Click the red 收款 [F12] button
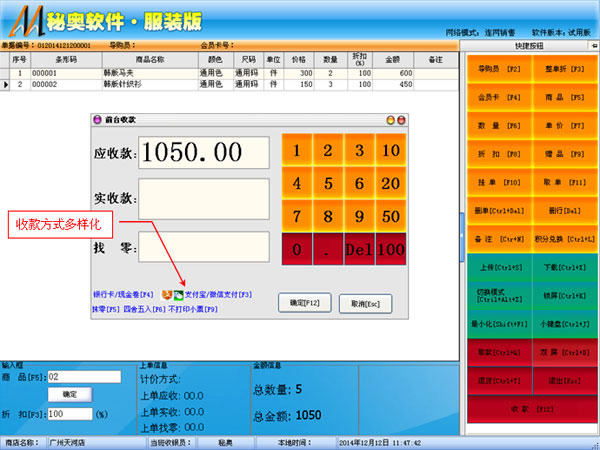The image size is (600, 450). tap(531, 409)
